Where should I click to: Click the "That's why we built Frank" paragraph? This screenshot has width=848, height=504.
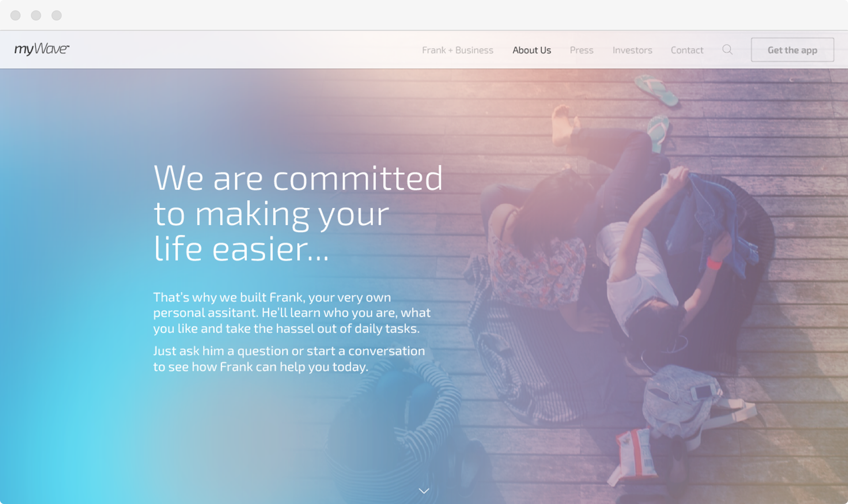[x=292, y=313]
